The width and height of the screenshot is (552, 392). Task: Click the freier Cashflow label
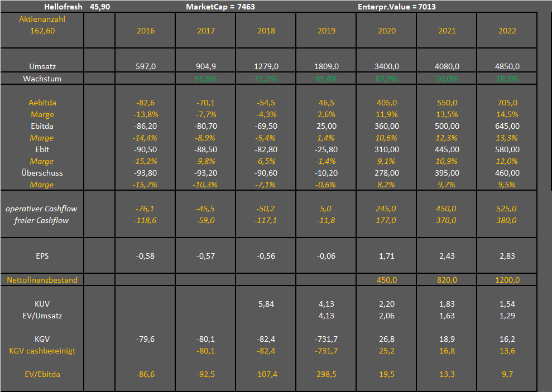click(41, 220)
